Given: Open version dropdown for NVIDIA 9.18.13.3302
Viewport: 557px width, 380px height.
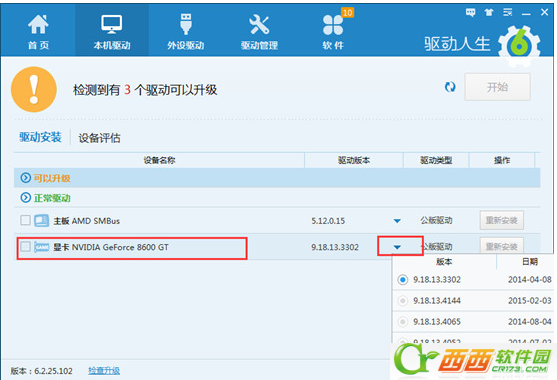Looking at the screenshot, I should tap(397, 247).
